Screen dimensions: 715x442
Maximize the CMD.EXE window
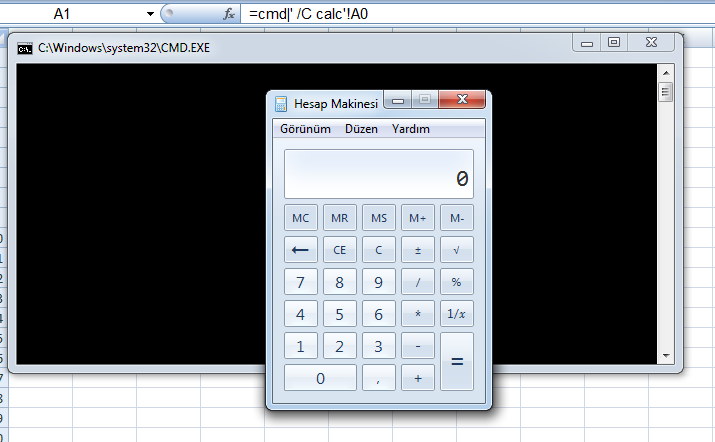click(x=614, y=43)
